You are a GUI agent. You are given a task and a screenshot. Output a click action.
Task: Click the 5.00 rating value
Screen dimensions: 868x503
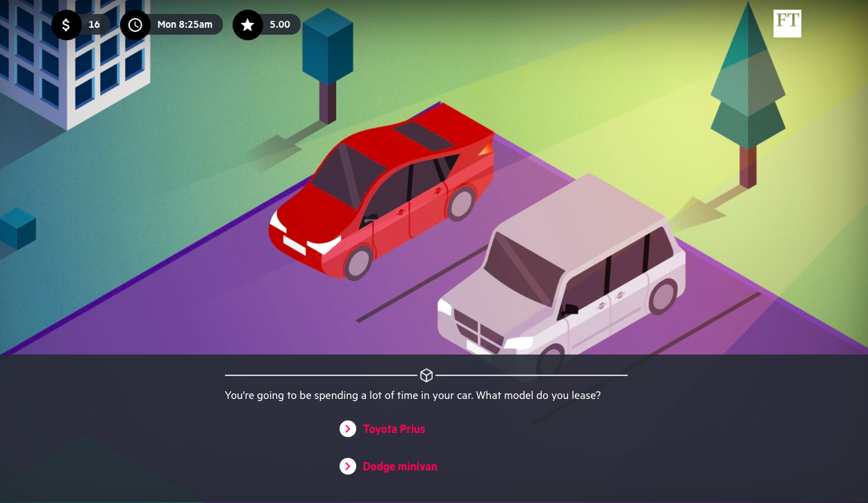(280, 25)
